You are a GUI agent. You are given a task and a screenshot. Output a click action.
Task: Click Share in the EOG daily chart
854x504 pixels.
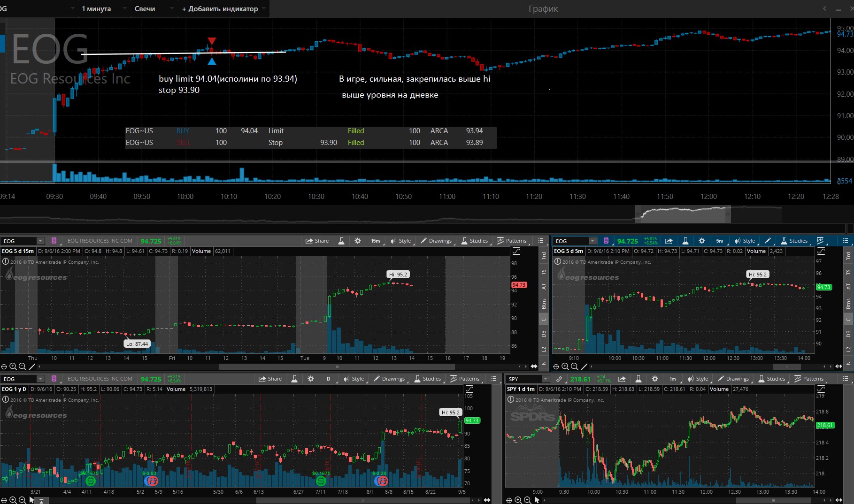tap(270, 379)
